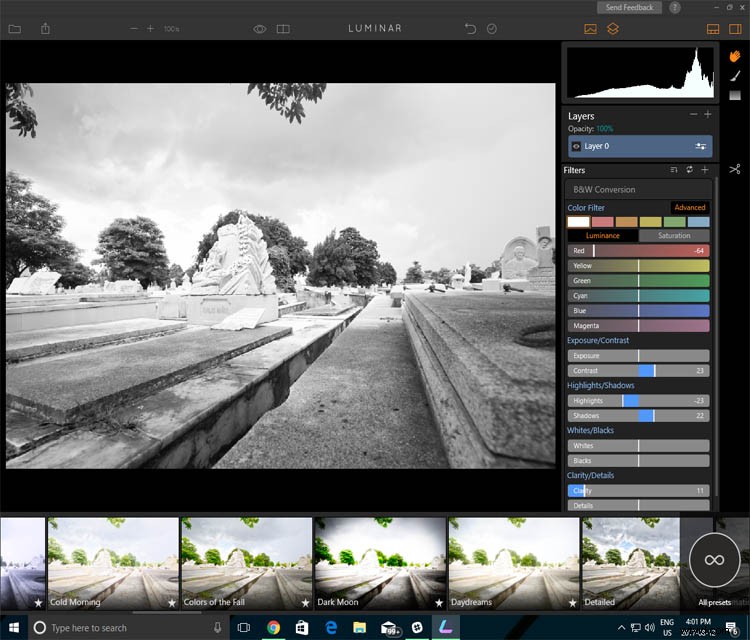Collapse filters with list icon
Screen dimensions: 750x640
click(674, 170)
